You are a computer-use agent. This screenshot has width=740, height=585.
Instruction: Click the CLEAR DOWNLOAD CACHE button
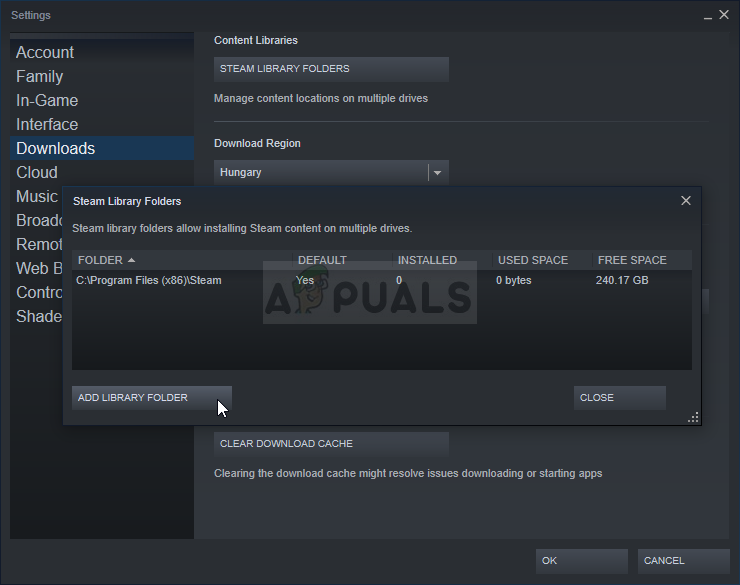pos(331,443)
